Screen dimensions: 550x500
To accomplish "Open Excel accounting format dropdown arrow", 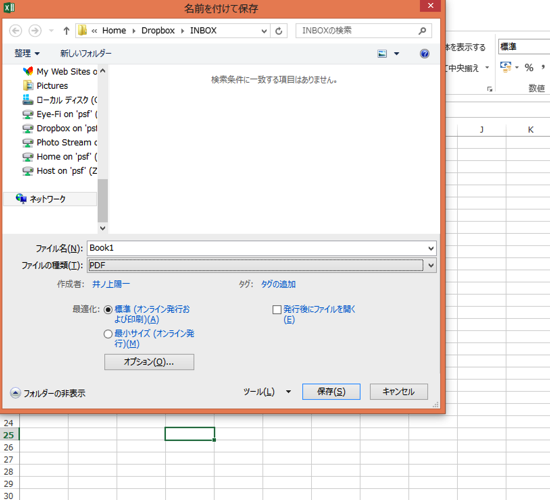I will click(x=517, y=67).
